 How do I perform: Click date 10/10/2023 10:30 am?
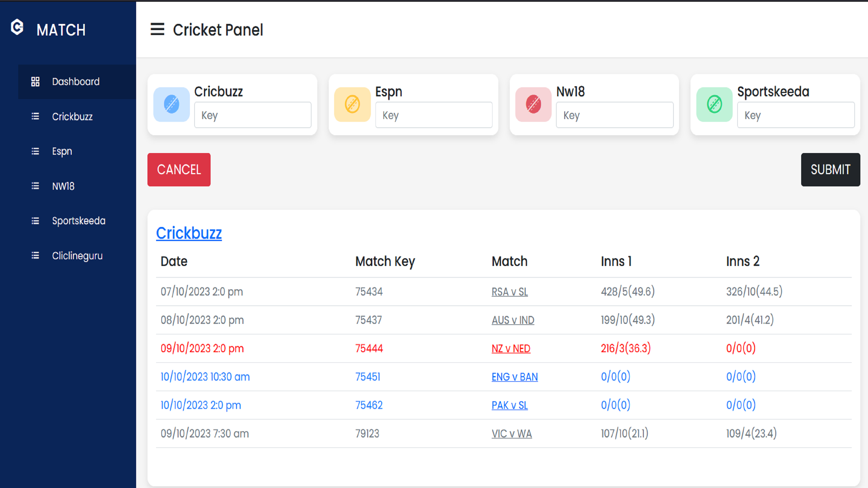[x=205, y=377]
